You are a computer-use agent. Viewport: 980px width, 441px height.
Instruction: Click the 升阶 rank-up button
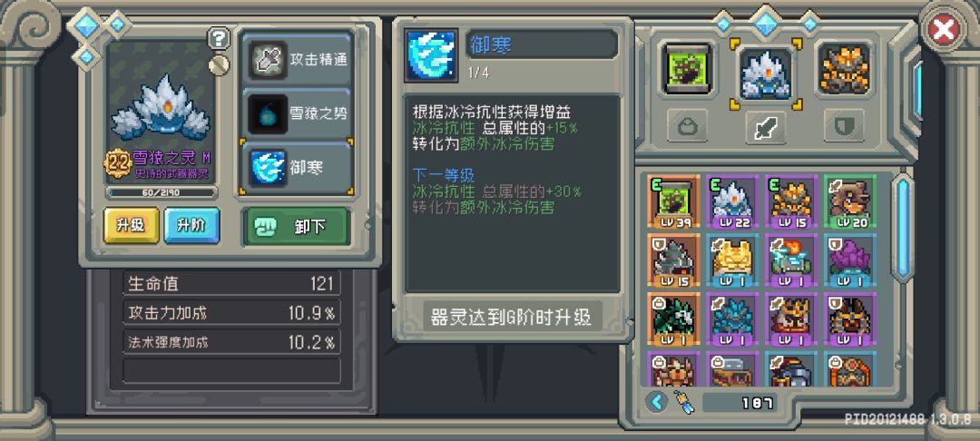(x=191, y=226)
